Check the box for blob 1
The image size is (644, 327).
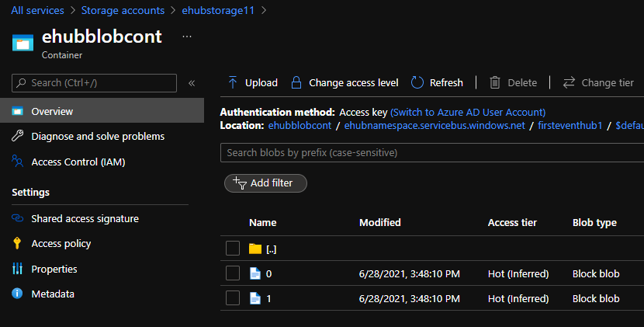(233, 298)
